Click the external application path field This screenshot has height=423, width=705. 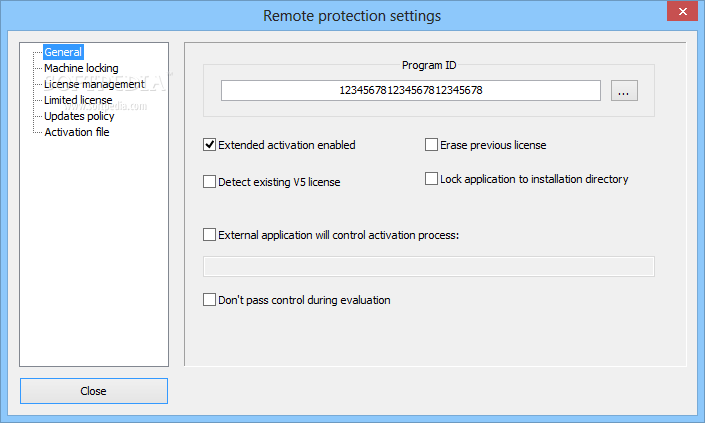tap(429, 267)
